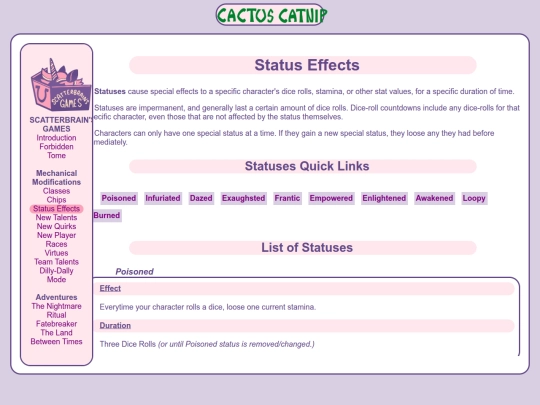Jump to the Frantic status quick link
The image size is (540, 405).
pyautogui.click(x=287, y=198)
